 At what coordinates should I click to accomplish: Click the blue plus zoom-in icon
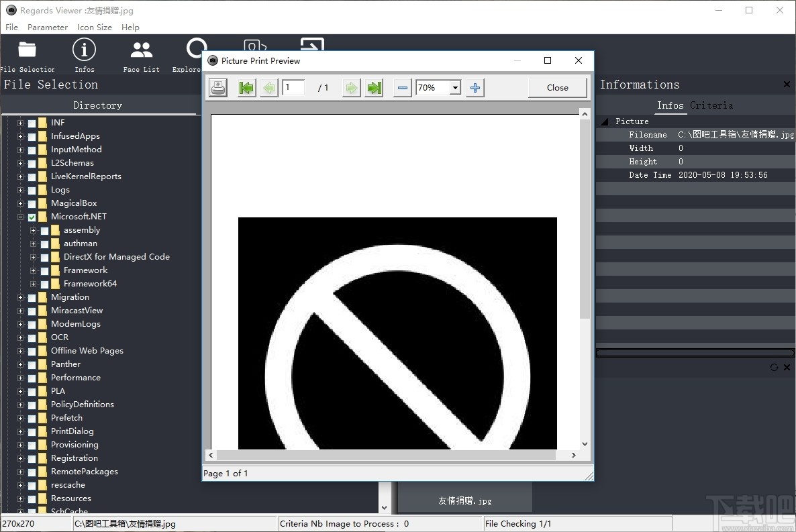475,87
